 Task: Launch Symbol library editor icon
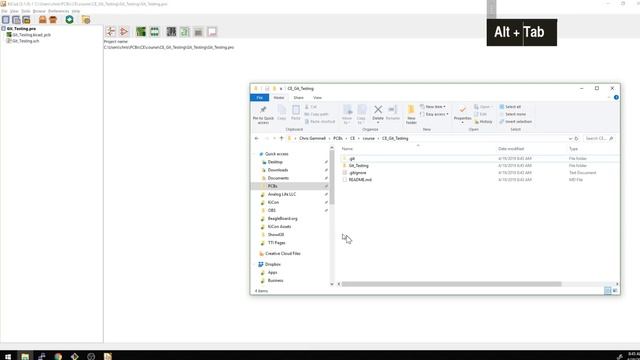point(124,31)
